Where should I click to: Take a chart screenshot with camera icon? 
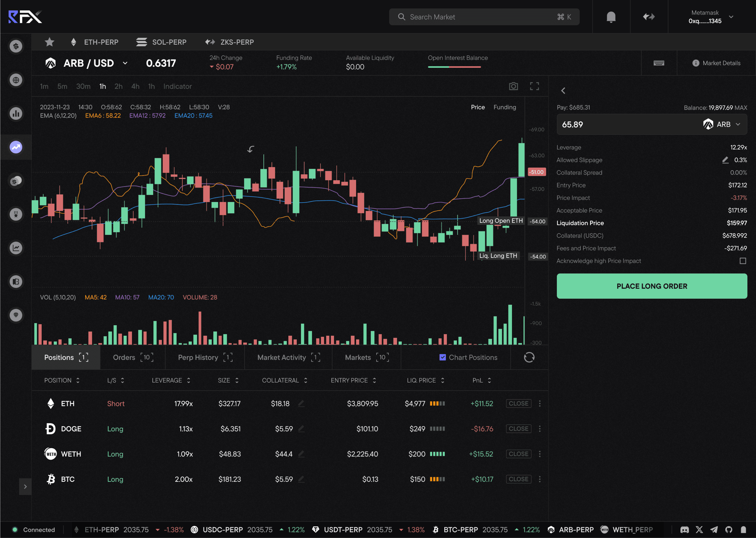[513, 86]
